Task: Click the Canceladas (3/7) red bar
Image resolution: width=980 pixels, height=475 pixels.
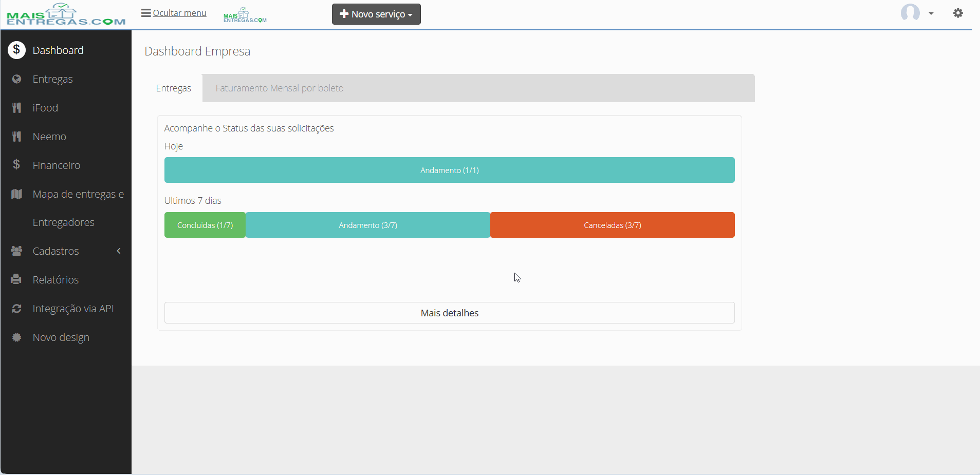Action: point(613,225)
